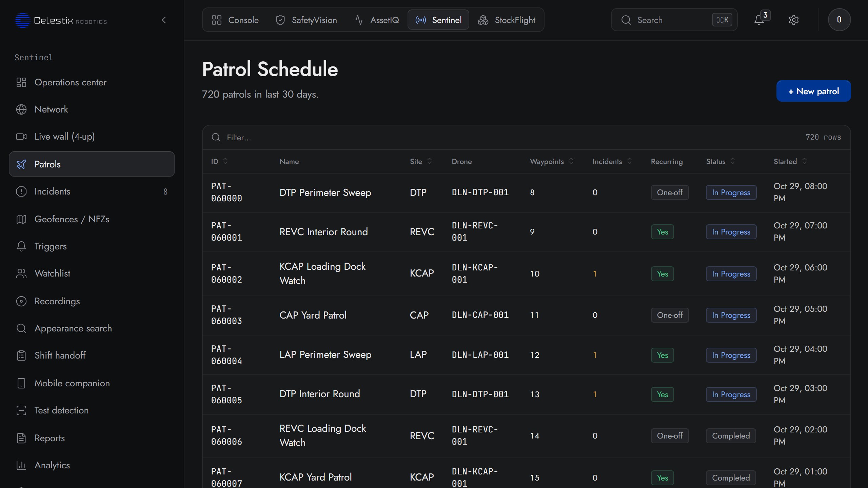Click the Recordings disc icon
The height and width of the screenshot is (488, 868).
click(x=21, y=301)
